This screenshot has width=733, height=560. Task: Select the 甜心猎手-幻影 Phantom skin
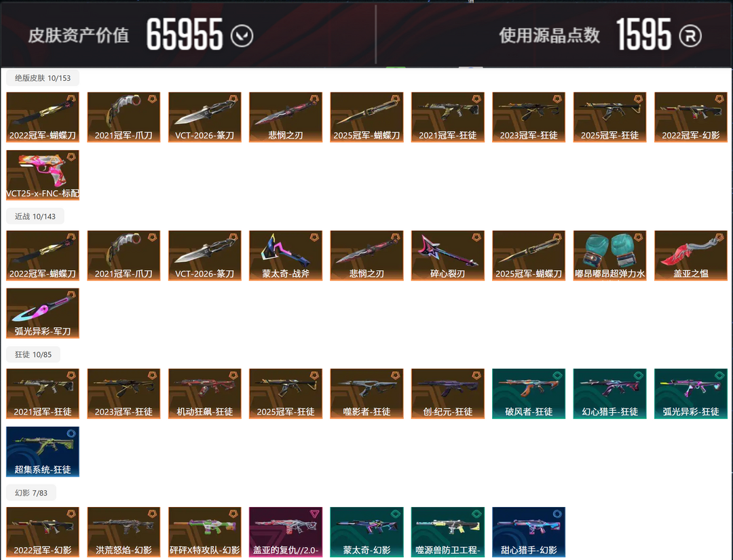click(529, 532)
